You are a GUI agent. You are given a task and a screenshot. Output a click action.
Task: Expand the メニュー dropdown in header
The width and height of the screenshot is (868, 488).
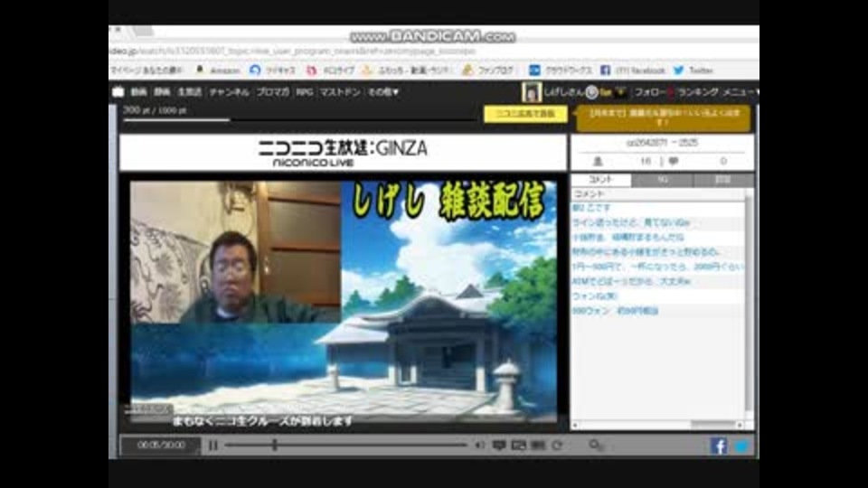pos(741,92)
